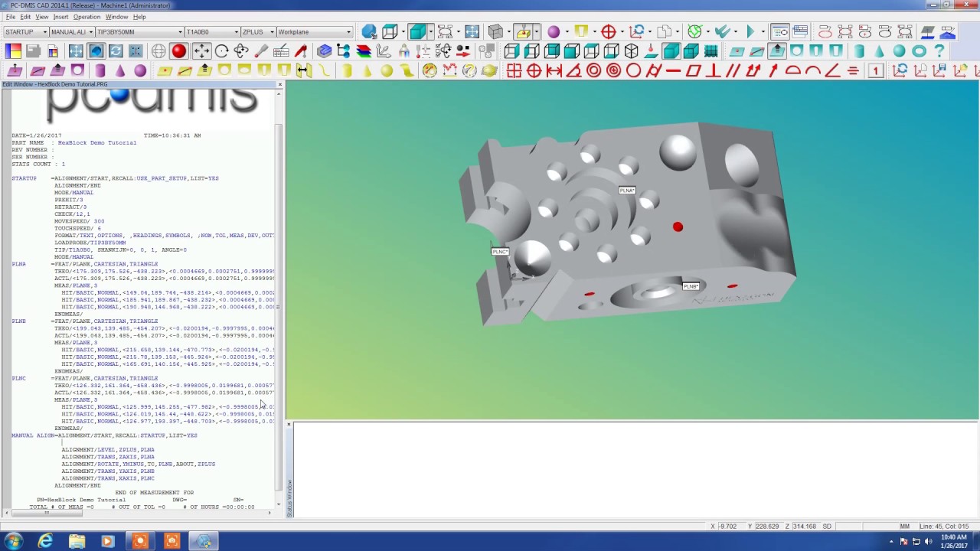Click 'MOVESPEED/ 300' line in program
Viewport: 980px width, 551px height.
click(x=79, y=221)
